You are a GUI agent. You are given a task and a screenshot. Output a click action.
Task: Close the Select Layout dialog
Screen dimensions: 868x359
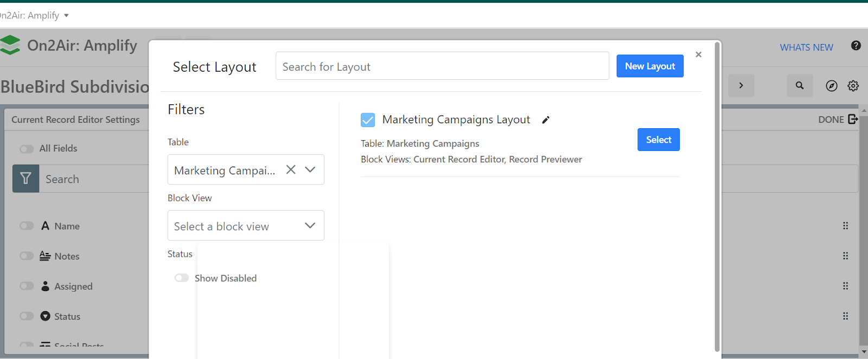click(698, 54)
